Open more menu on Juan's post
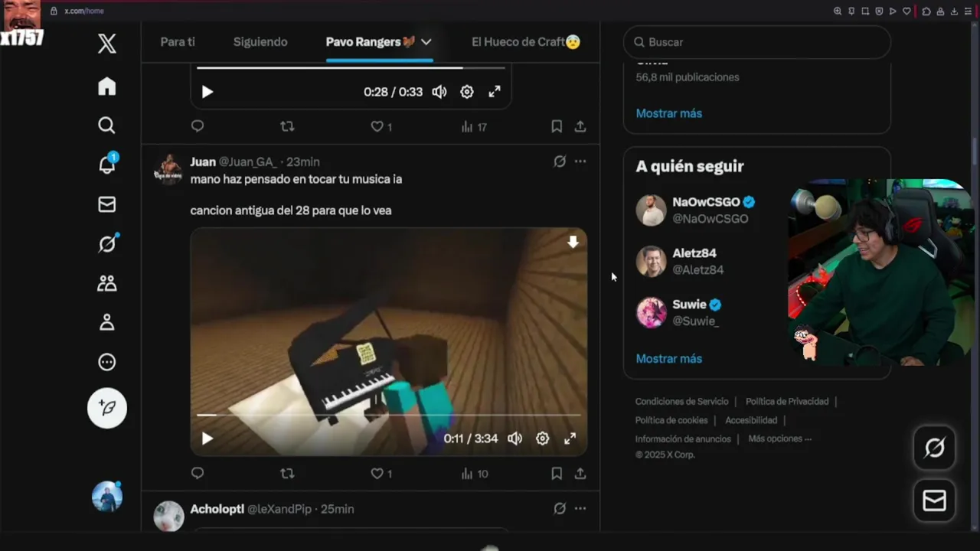 pyautogui.click(x=580, y=161)
